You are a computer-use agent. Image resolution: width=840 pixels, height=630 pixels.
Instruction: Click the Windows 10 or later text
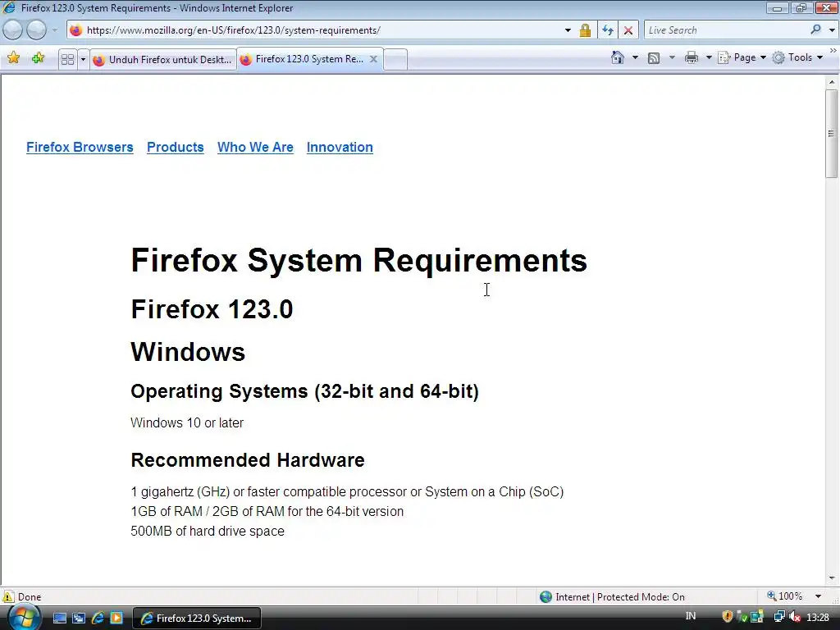pyautogui.click(x=187, y=422)
